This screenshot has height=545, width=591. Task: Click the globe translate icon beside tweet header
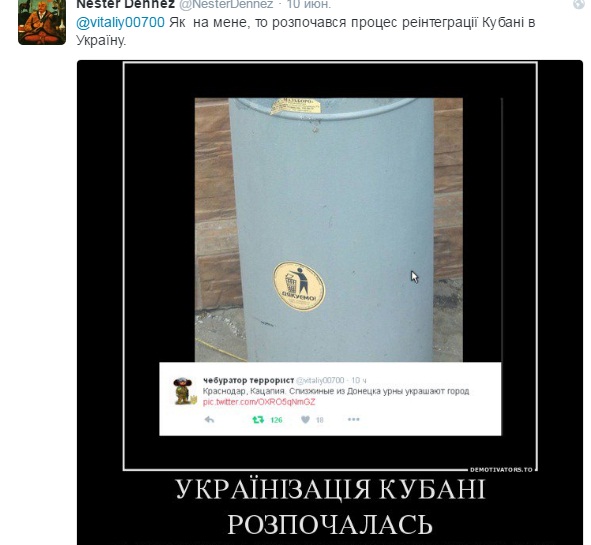[579, 4]
